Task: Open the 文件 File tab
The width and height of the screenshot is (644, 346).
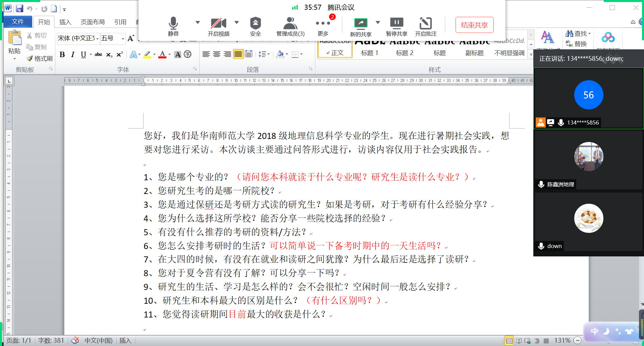Action: 18,22
